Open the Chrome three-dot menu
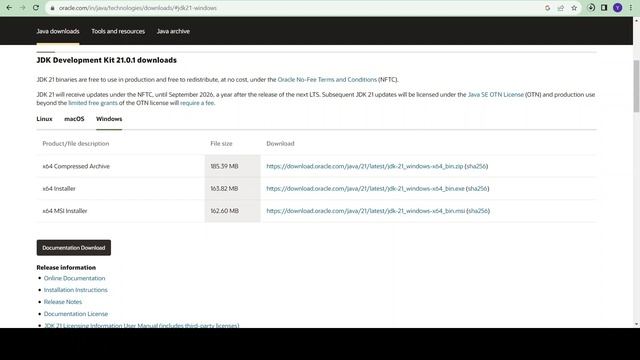Viewport: 640px width, 360px height. (631, 8)
